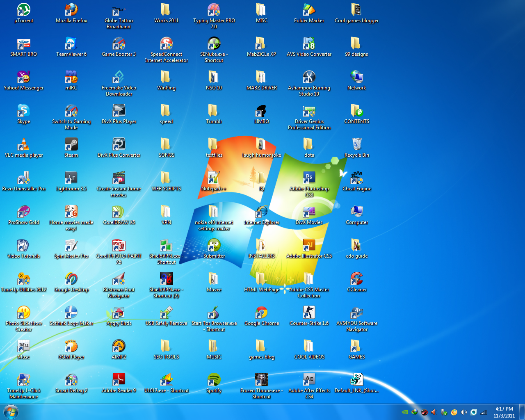The image size is (525, 420).
Task: Open Google Chrome
Action: 261,313
